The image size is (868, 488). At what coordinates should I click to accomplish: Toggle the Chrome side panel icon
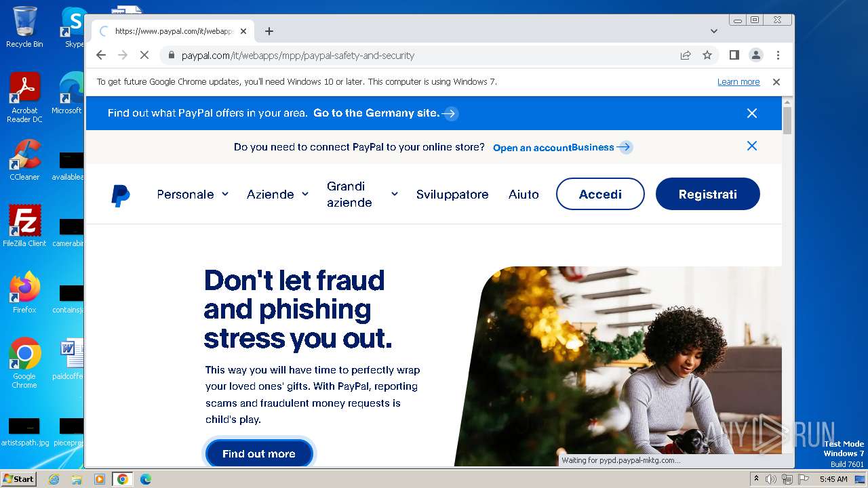[734, 56]
